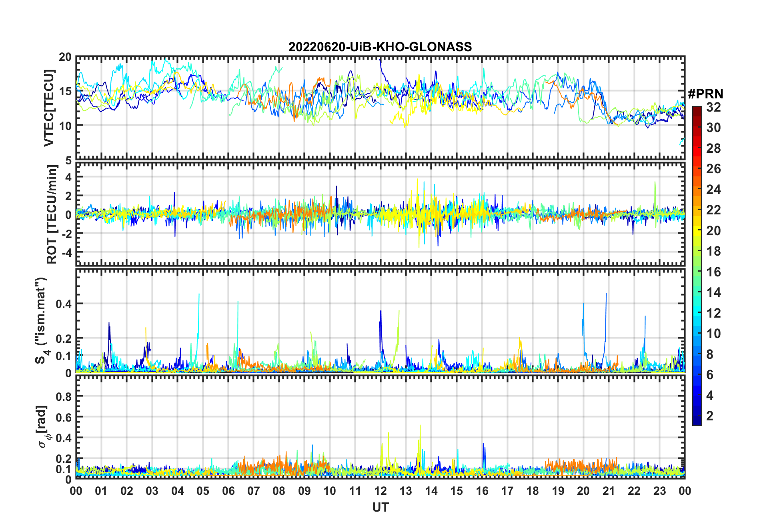Click colorbar tick label "26"
This screenshot has height=532, width=761.
pos(713,169)
